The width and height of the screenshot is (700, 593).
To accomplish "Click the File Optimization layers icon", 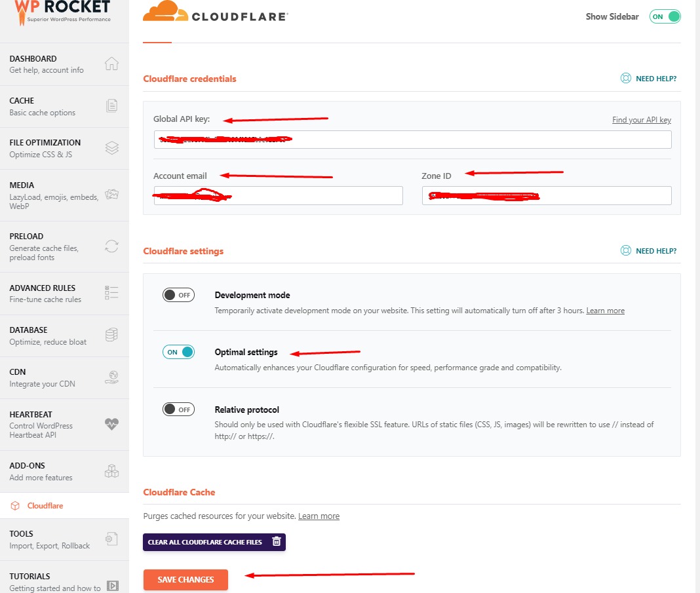I will coord(111,148).
